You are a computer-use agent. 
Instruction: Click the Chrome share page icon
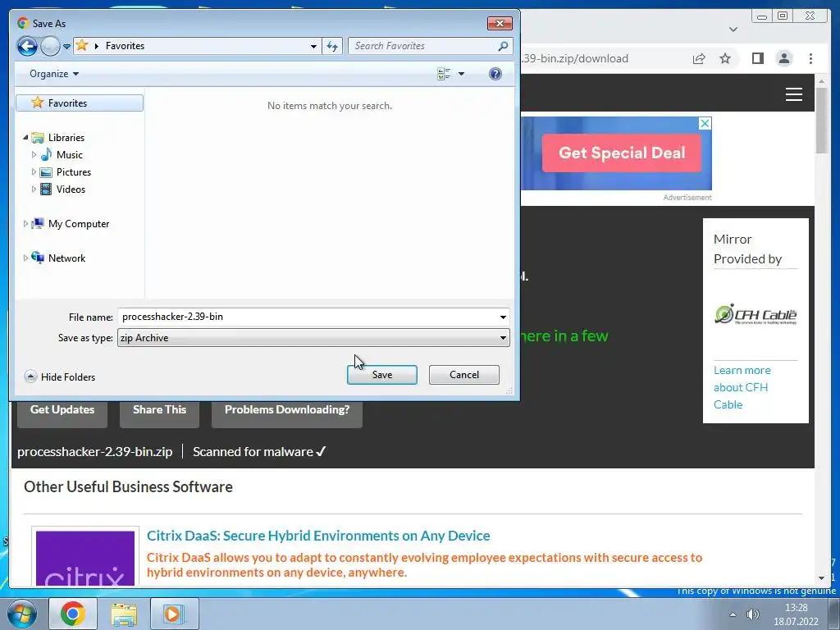[x=699, y=58]
